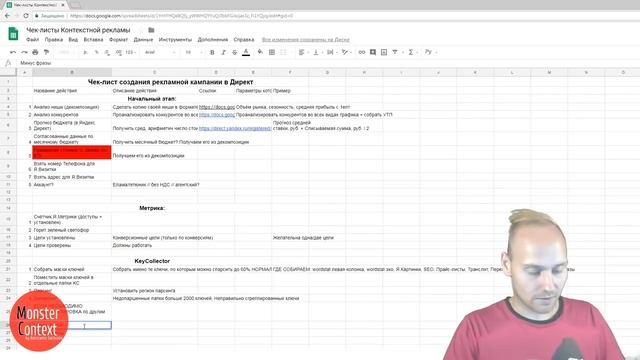This screenshot has height=360, width=640.
Task: Open the font size dropdown
Action: (193, 52)
